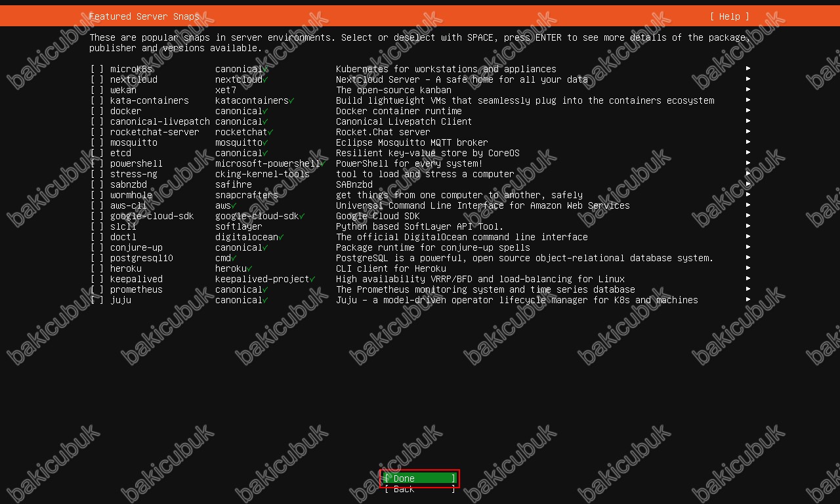Expand details arrow for prometheus row

(x=748, y=289)
